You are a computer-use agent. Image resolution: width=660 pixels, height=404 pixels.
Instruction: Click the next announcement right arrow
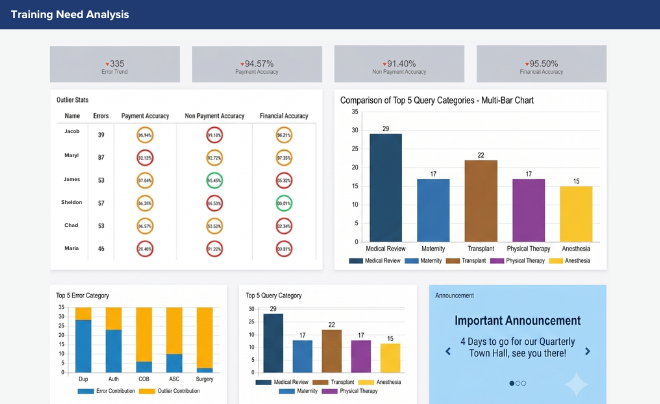(x=588, y=351)
